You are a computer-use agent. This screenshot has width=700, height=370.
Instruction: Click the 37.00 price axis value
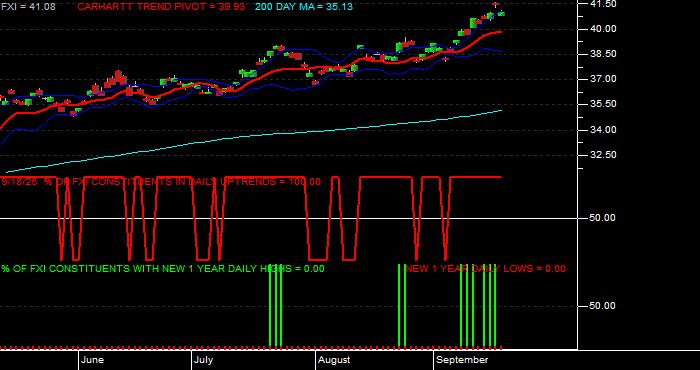[x=604, y=79]
